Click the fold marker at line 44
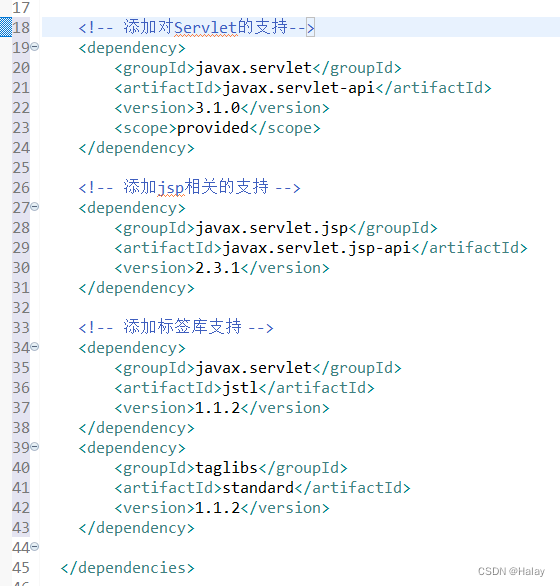Screen dimensions: 560x586 pyautogui.click(x=34, y=547)
